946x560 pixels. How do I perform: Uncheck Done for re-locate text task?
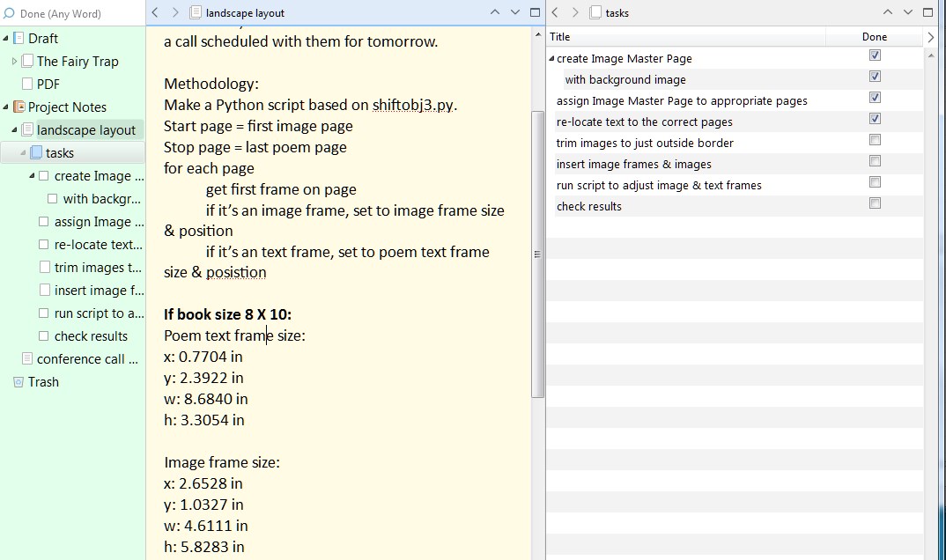click(x=875, y=119)
